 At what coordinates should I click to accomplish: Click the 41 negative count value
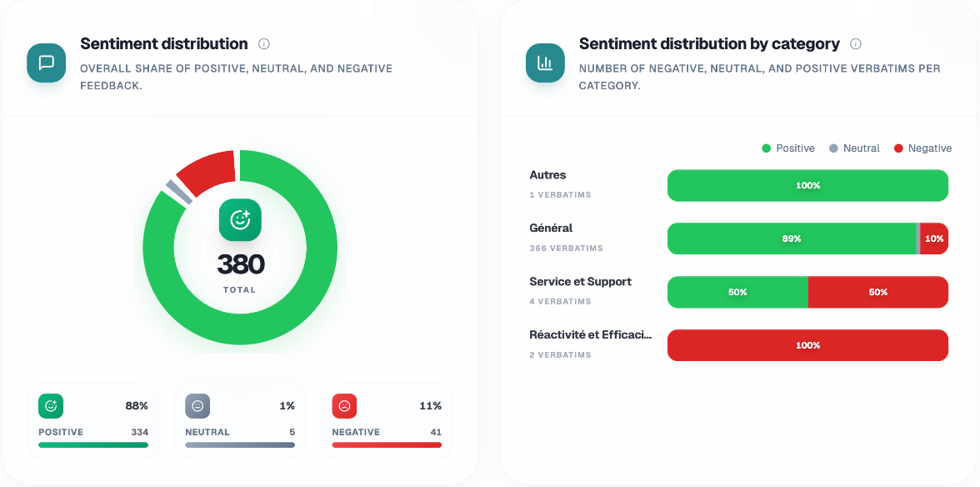(437, 432)
